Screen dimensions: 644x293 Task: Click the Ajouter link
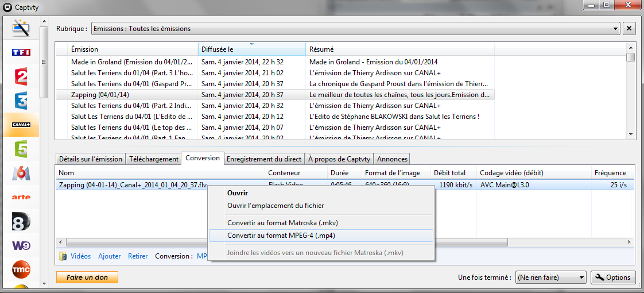(x=109, y=256)
